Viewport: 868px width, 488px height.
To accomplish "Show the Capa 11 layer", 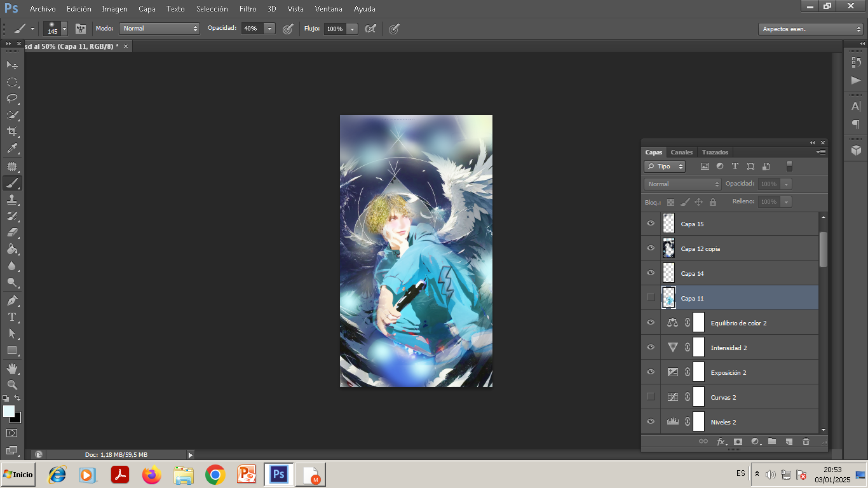I will click(650, 297).
